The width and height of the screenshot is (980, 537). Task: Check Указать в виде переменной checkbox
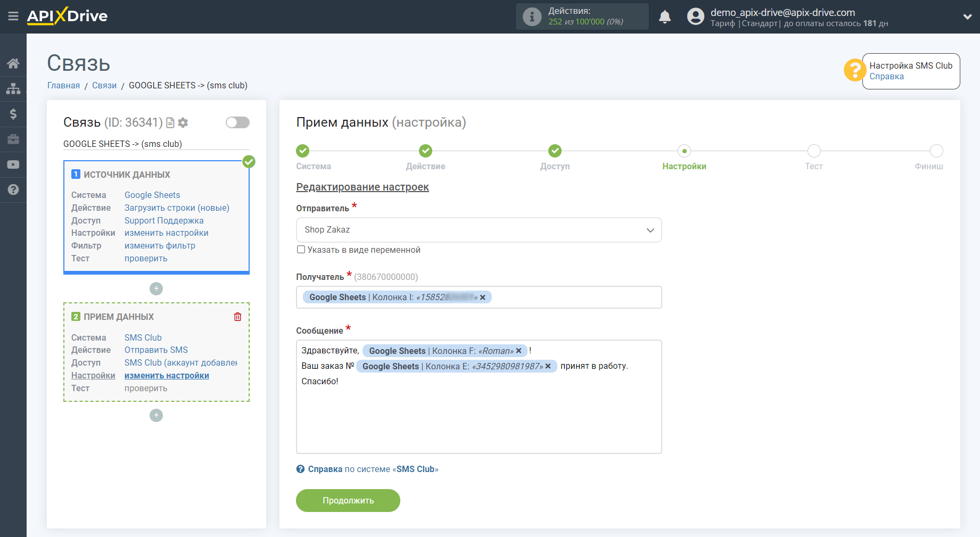click(301, 250)
